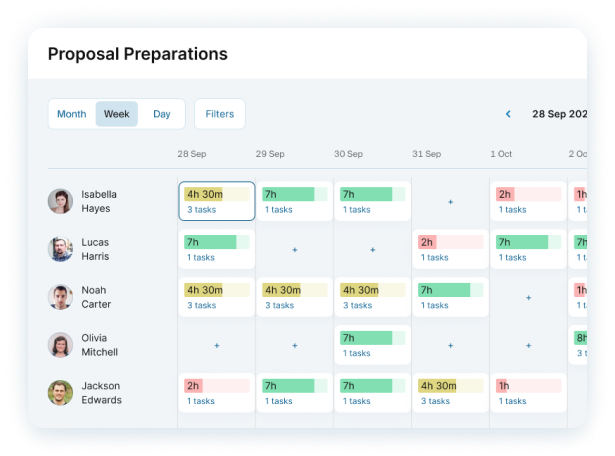Image resolution: width=615 pixels, height=456 pixels.
Task: Click Lucas Harris' avatar photo
Action: coord(60,249)
